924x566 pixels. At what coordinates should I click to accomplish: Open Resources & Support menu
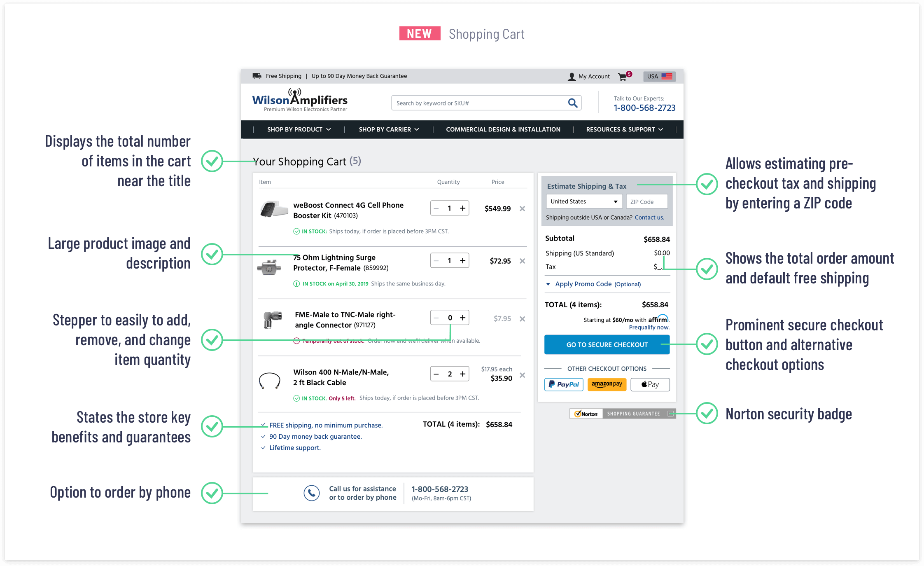click(x=624, y=129)
